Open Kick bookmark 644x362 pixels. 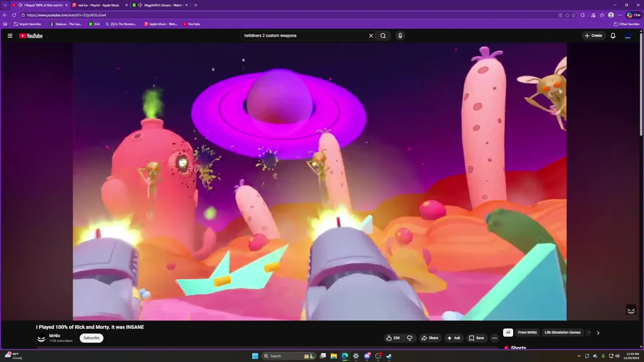pyautogui.click(x=95, y=24)
